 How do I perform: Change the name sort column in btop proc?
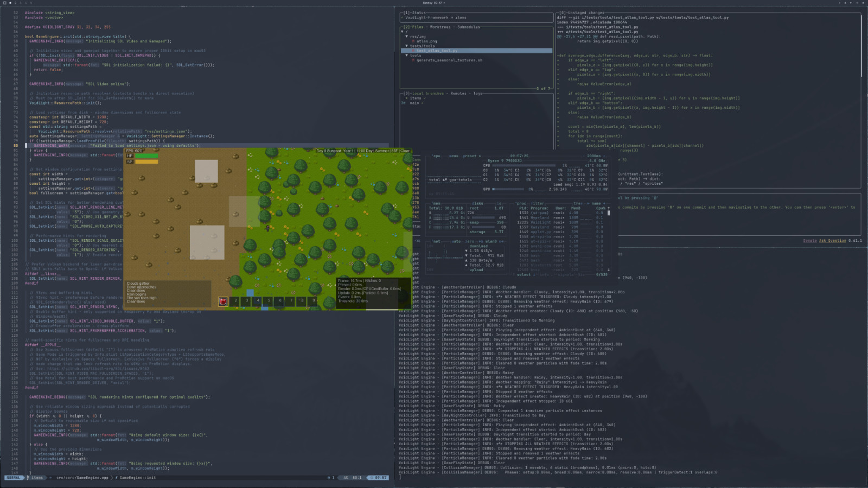pos(596,203)
